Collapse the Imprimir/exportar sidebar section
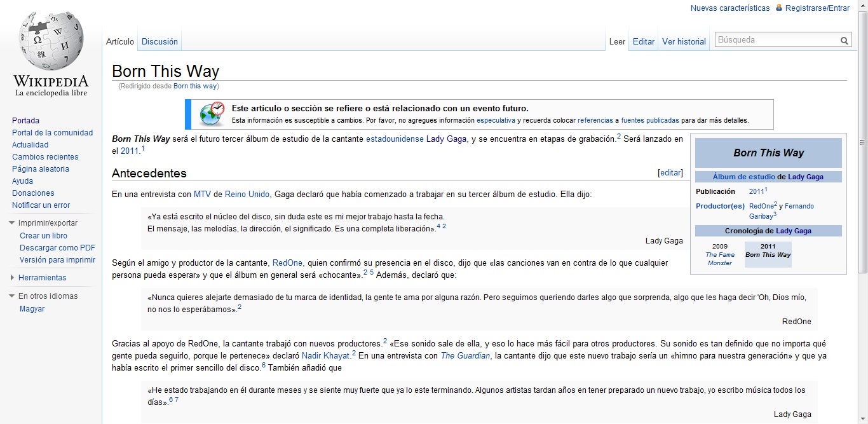The height and width of the screenshot is (424, 868). [x=12, y=223]
